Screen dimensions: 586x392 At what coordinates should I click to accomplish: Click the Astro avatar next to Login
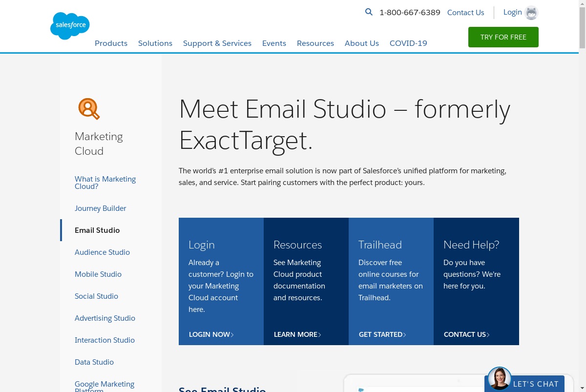531,13
